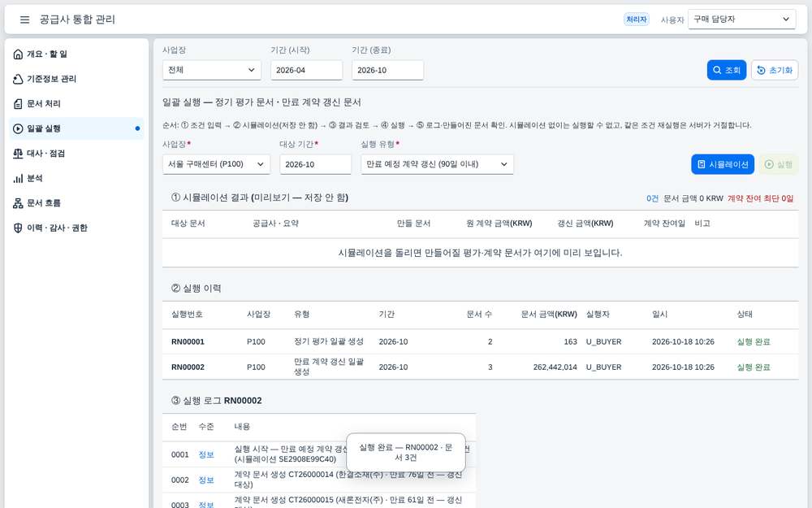812x508 pixels.
Task: Click the disabled 실행 button
Action: (779, 164)
